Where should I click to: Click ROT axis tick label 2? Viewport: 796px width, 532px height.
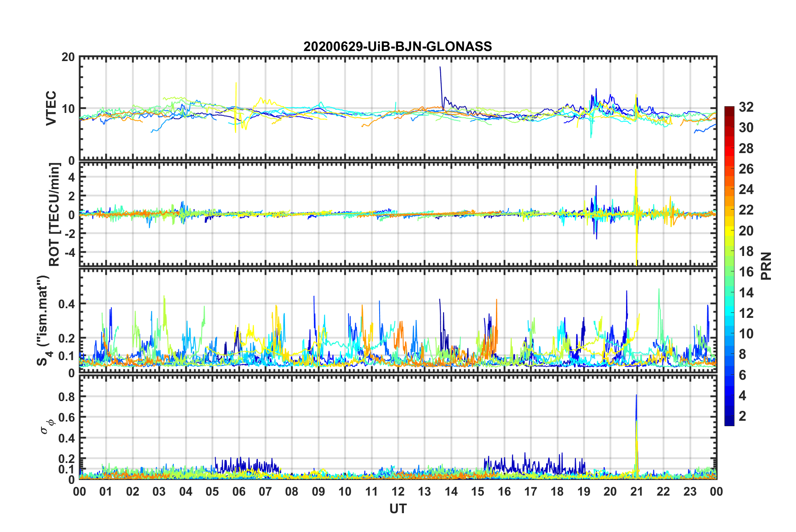(x=72, y=196)
